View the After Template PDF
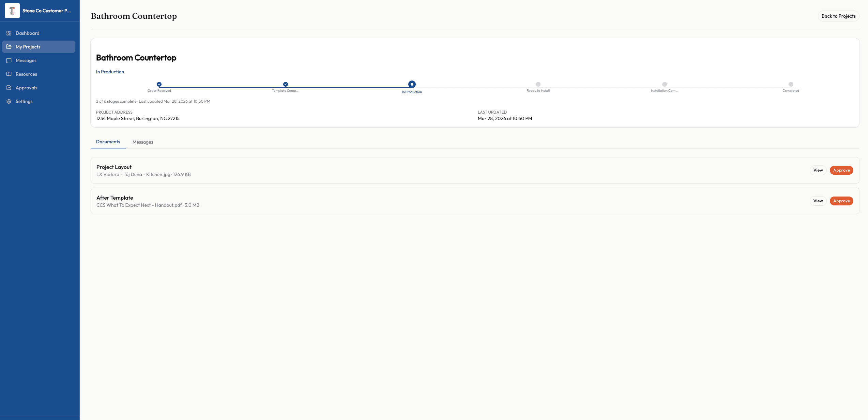Image resolution: width=868 pixels, height=420 pixels. coord(818,201)
